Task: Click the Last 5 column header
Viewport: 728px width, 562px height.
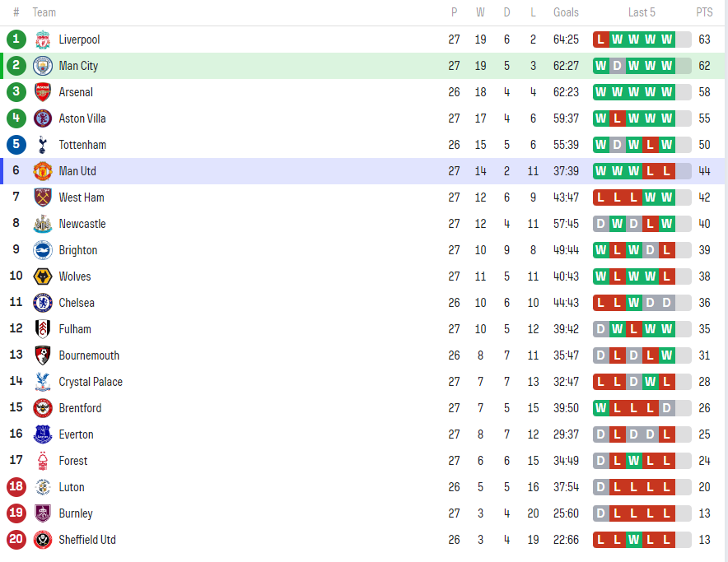Action: point(642,12)
